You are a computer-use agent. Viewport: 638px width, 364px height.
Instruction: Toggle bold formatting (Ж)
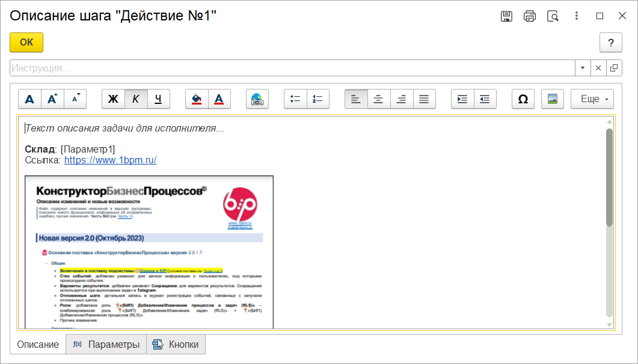tap(113, 99)
